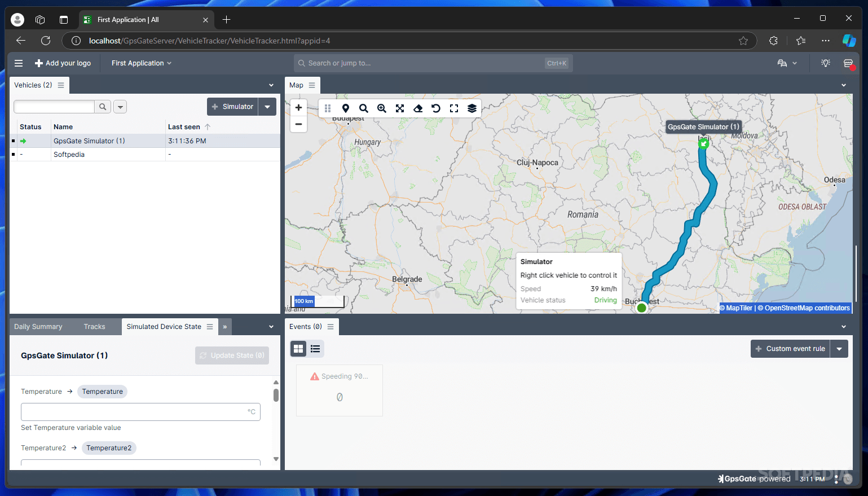Screen dimensions: 868x496
Task: Open Simulated Device State tab menu icon
Action: pyautogui.click(x=210, y=327)
